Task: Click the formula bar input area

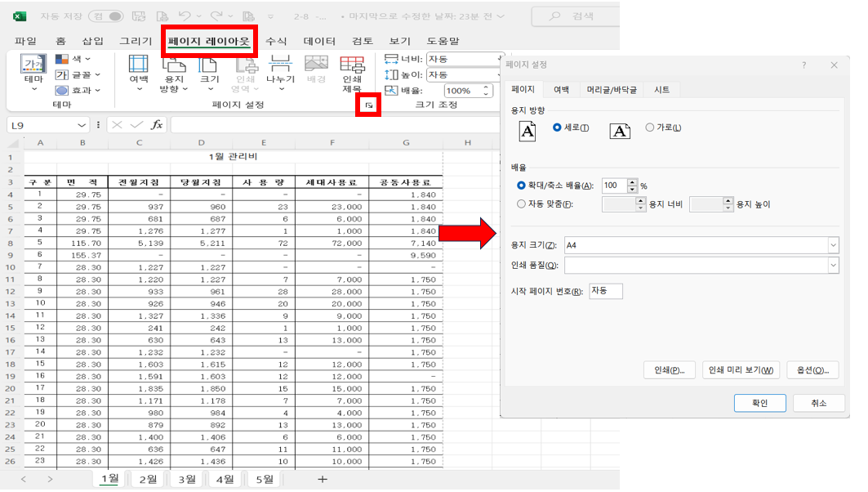Action: 336,125
